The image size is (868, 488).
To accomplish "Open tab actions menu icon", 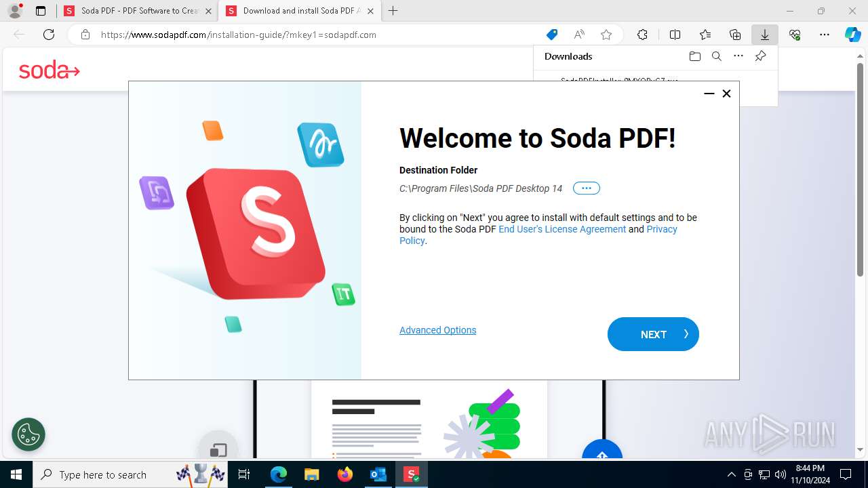I will 41,11.
